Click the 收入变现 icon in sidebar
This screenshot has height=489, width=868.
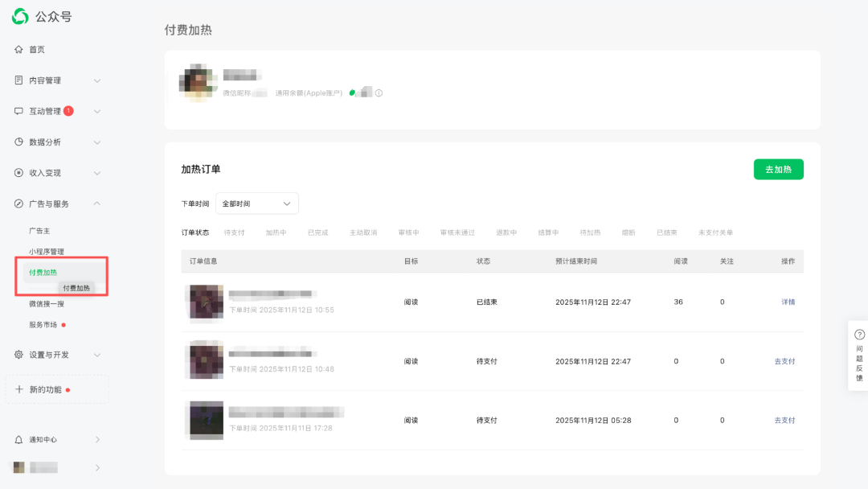coord(18,173)
